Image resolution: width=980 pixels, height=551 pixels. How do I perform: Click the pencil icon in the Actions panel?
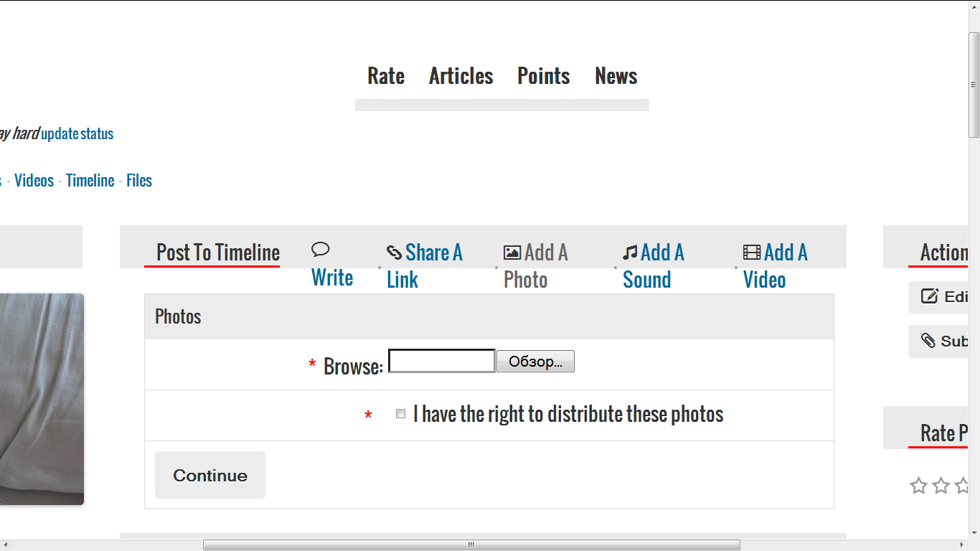pyautogui.click(x=930, y=296)
